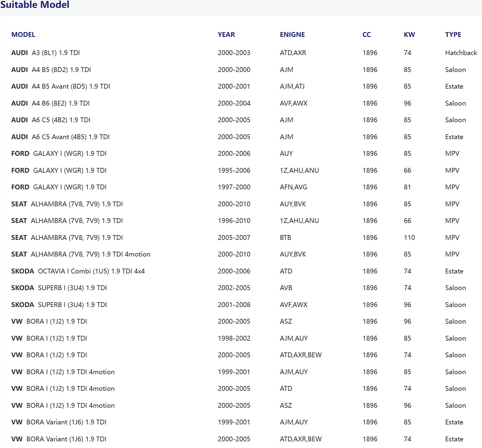This screenshot has width=482, height=448.
Task: Click AVF,AWX engine in the Audi A4 B6 row
Action: coord(294,103)
